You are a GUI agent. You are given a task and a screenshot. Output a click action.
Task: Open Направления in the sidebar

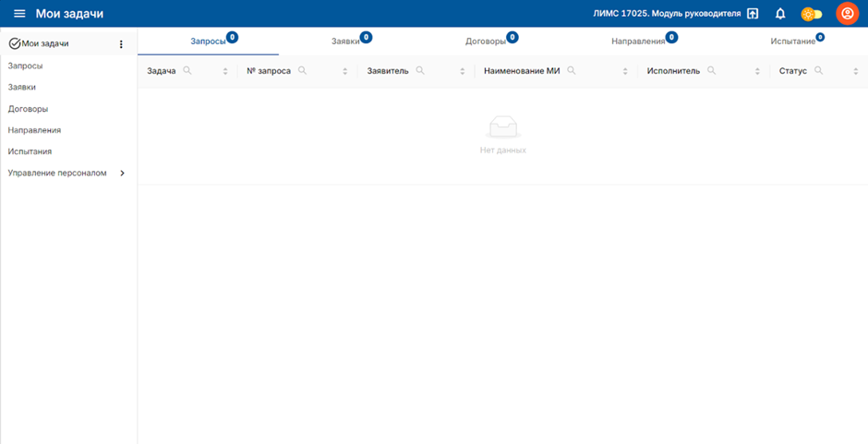34,130
